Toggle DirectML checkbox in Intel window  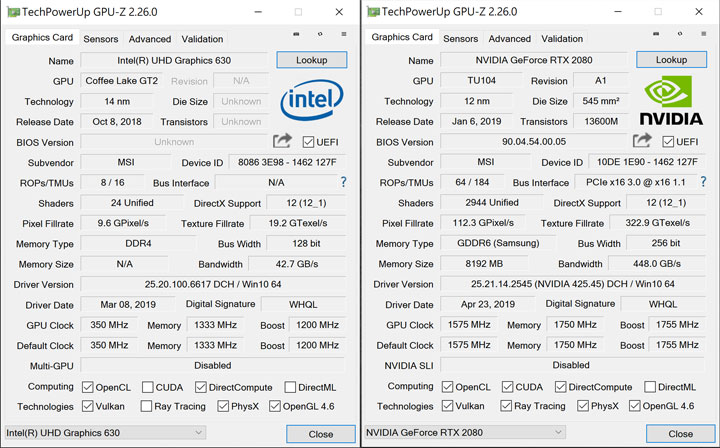[x=290, y=387]
